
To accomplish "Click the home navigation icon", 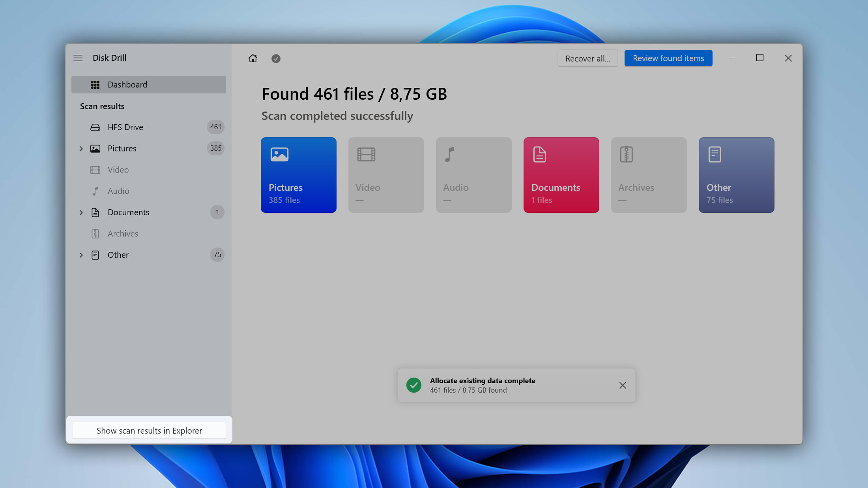I will 253,58.
